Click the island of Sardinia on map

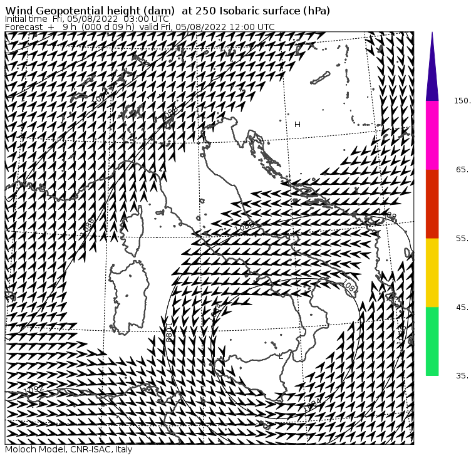[x=129, y=298]
